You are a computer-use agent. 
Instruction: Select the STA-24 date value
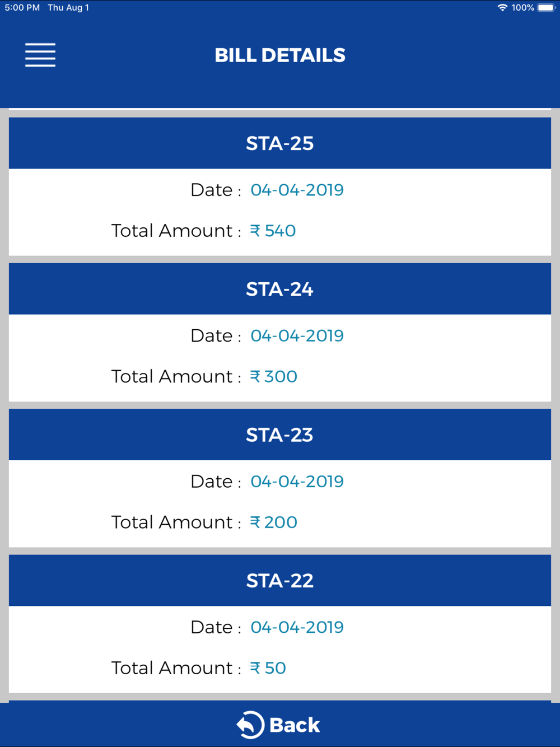coord(297,335)
